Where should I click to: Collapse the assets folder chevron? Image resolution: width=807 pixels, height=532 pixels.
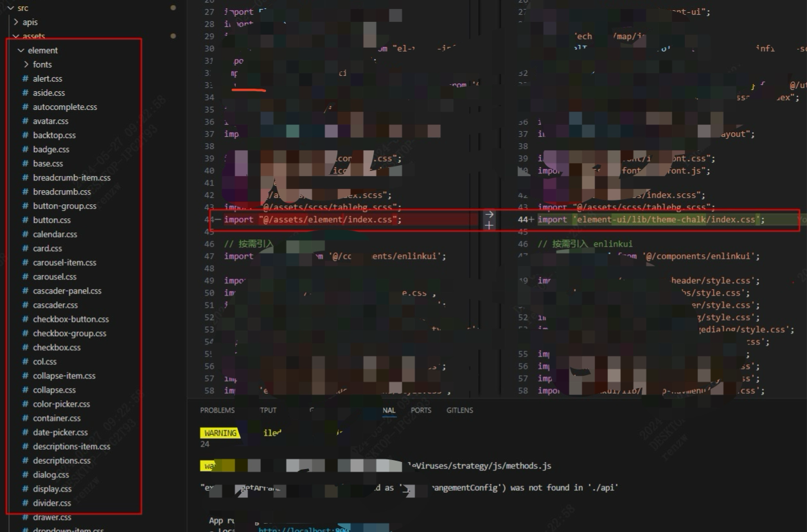[16, 36]
